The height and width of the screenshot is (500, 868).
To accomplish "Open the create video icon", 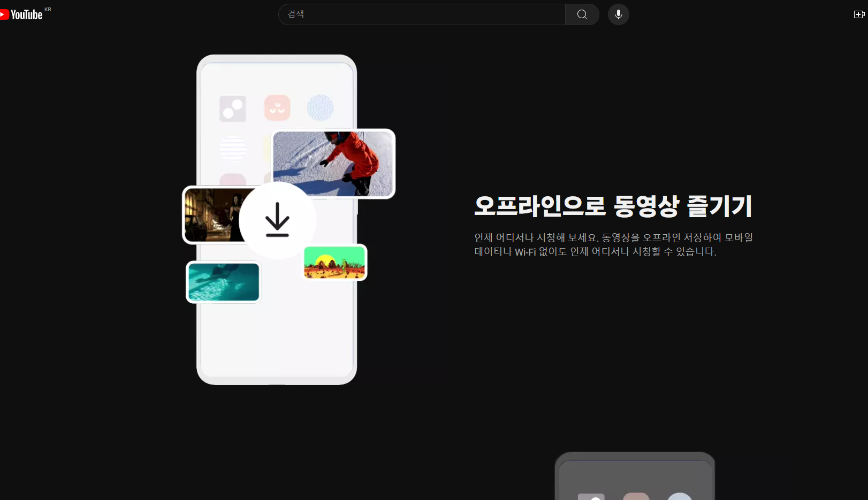I will [x=859, y=14].
